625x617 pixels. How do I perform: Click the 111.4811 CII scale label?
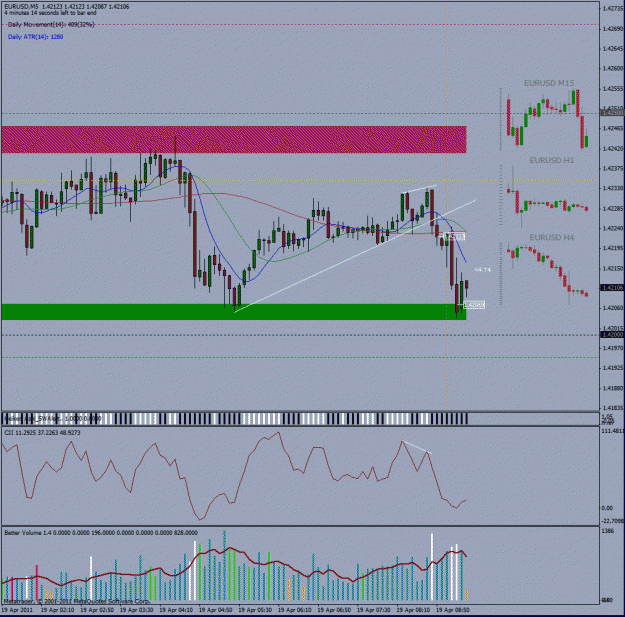click(612, 431)
